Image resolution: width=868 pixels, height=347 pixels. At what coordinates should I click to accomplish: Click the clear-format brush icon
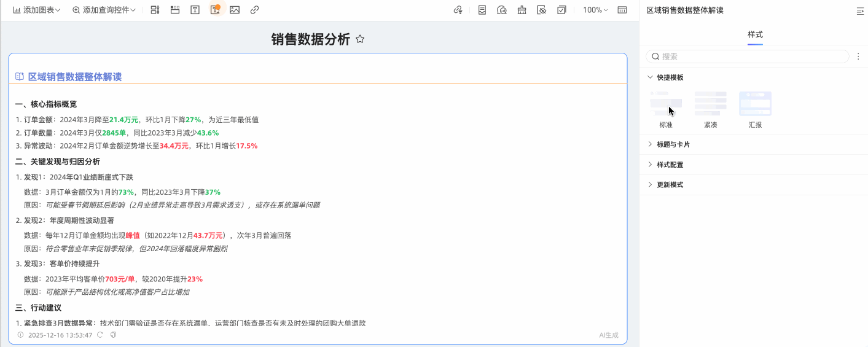[x=522, y=10]
